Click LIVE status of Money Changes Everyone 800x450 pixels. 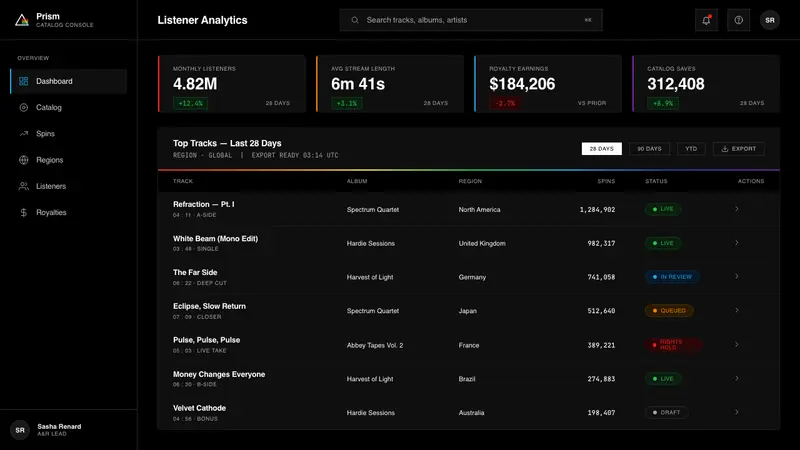(x=663, y=379)
